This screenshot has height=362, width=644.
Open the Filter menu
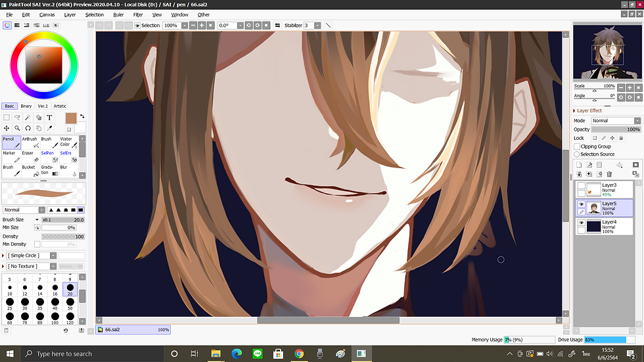pos(138,14)
